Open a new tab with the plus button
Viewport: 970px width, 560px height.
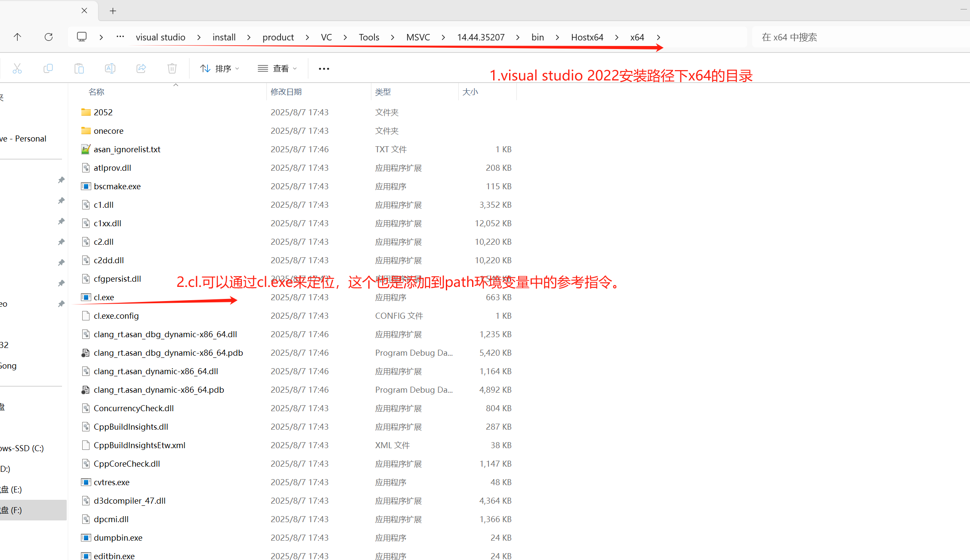(113, 11)
